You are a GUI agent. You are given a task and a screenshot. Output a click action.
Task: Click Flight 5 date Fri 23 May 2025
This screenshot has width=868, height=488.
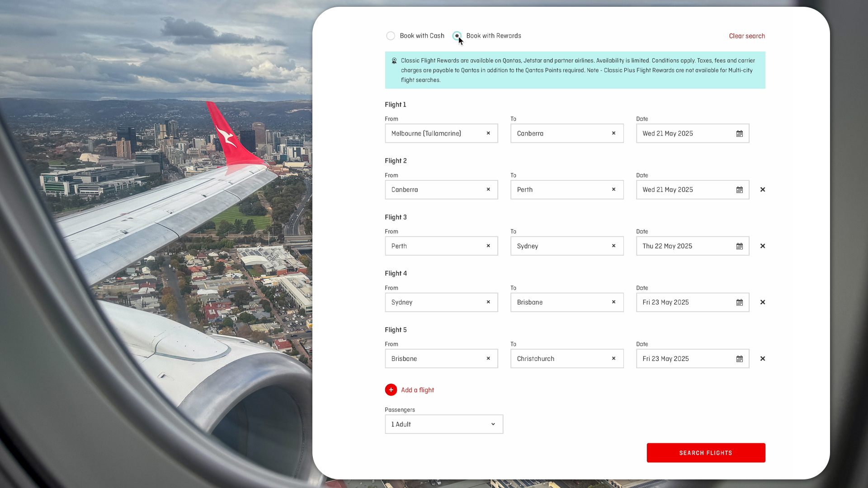693,358
